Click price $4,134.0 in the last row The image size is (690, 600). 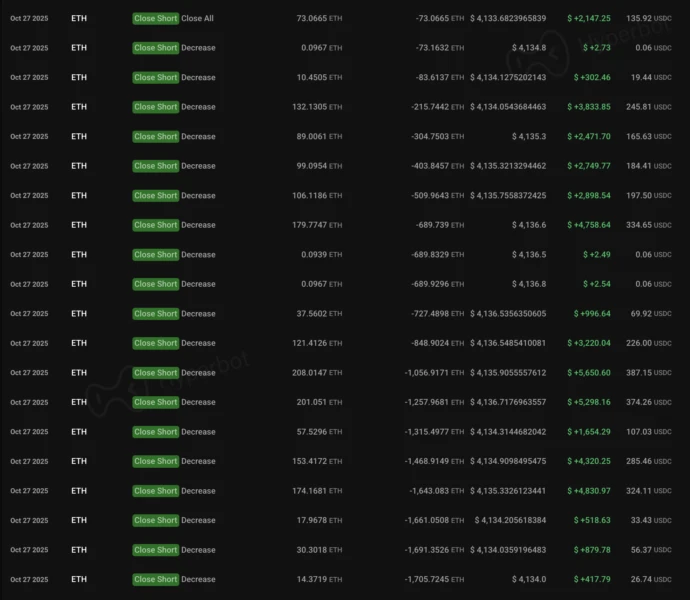click(x=529, y=579)
